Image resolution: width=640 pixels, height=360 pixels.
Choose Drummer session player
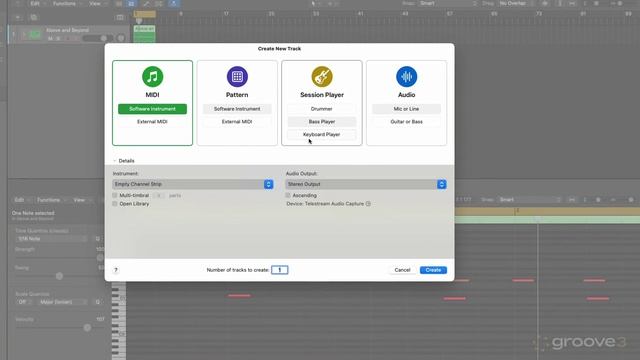322,109
